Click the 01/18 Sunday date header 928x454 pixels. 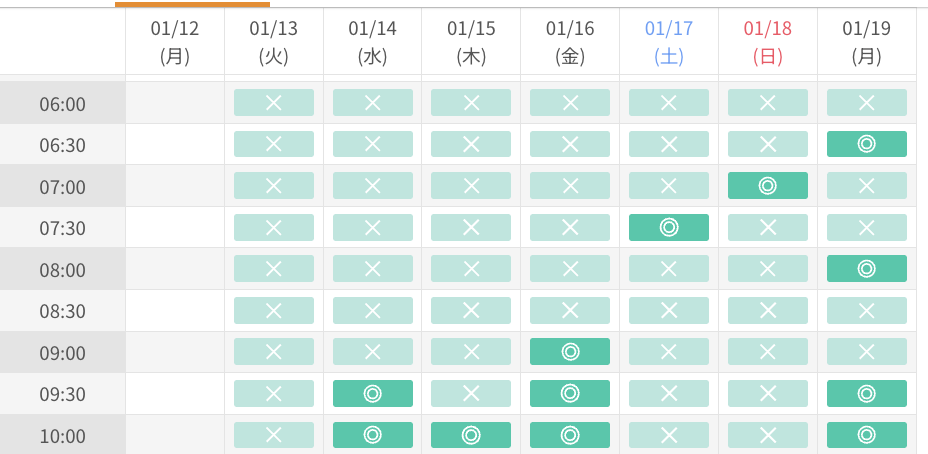(x=767, y=42)
